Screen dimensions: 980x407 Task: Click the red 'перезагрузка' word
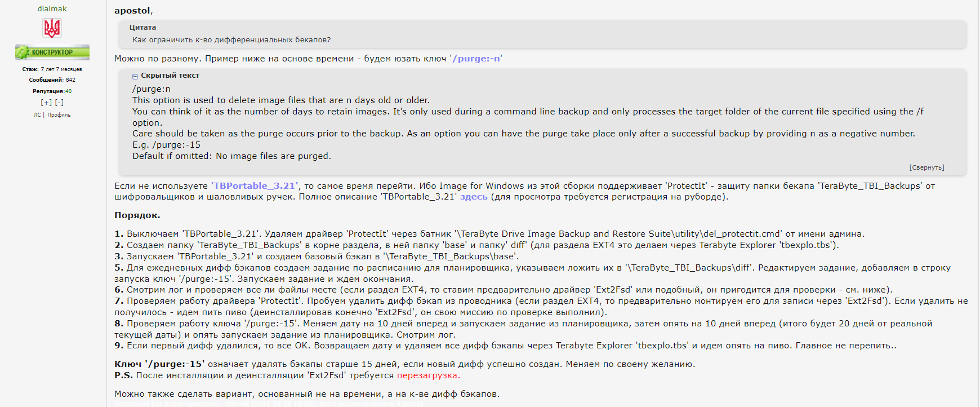coord(427,375)
